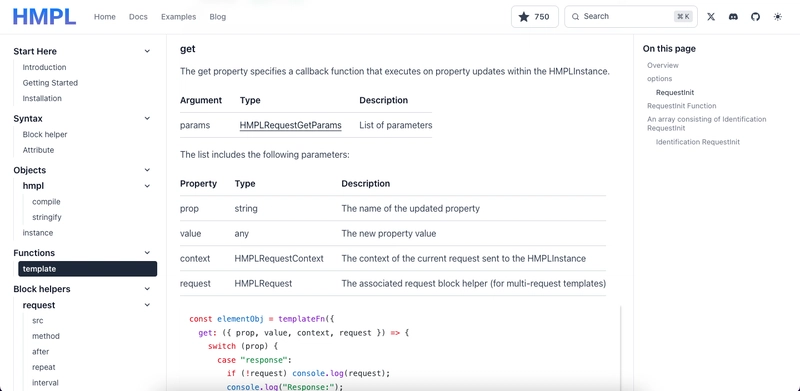This screenshot has width=800, height=391.
Task: Open the after sidebar item
Action: tap(40, 352)
